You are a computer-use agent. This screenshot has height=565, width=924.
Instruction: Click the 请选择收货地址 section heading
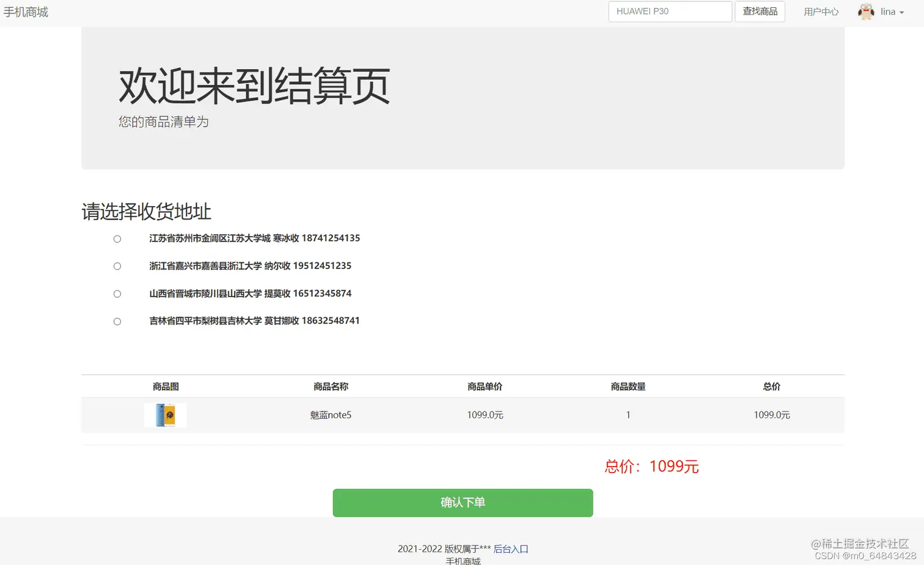[146, 212]
